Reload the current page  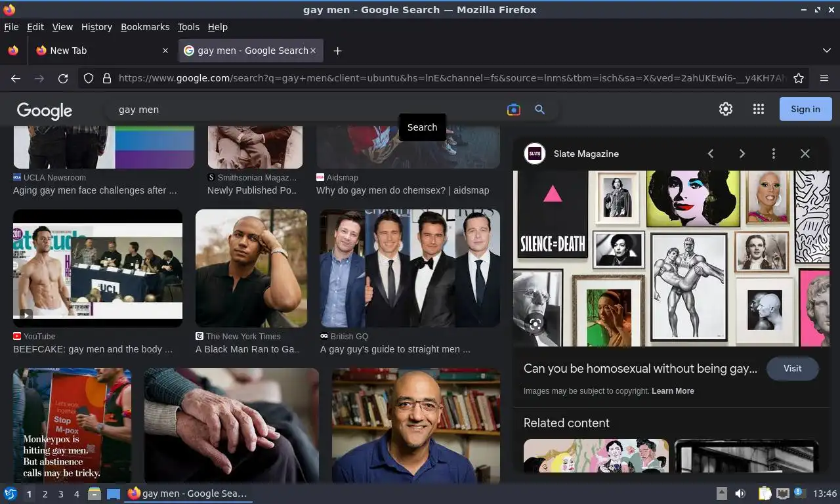point(63,78)
